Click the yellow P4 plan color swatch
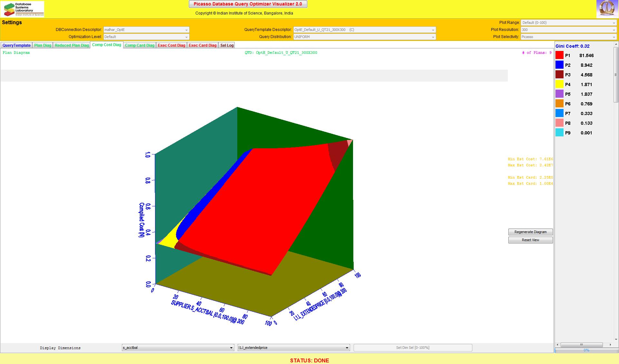The height and width of the screenshot is (364, 619). (x=559, y=84)
